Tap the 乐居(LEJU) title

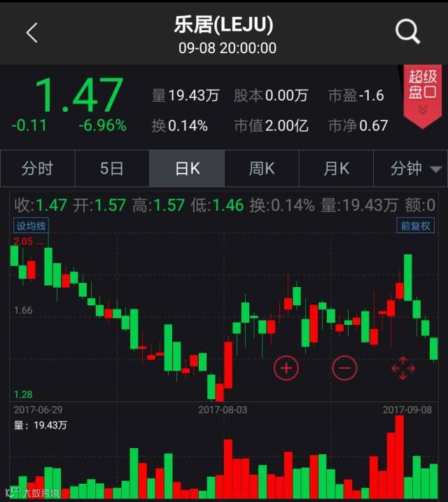point(224,25)
